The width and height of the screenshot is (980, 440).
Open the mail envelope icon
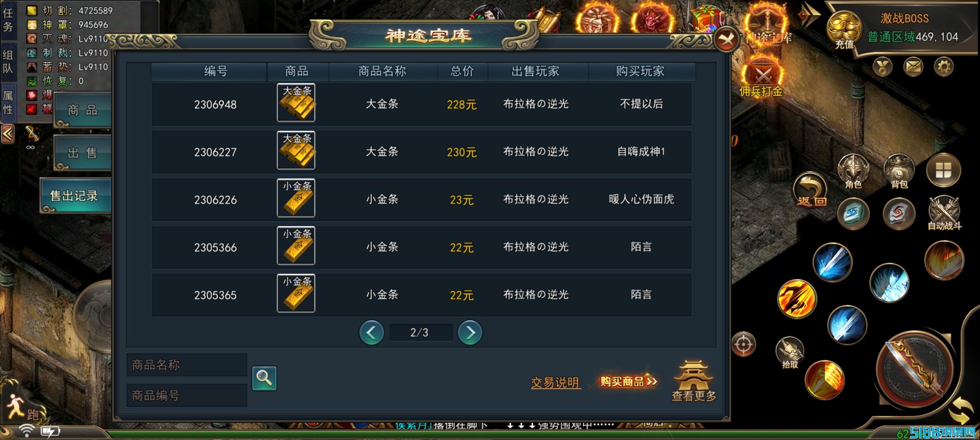click(x=913, y=66)
